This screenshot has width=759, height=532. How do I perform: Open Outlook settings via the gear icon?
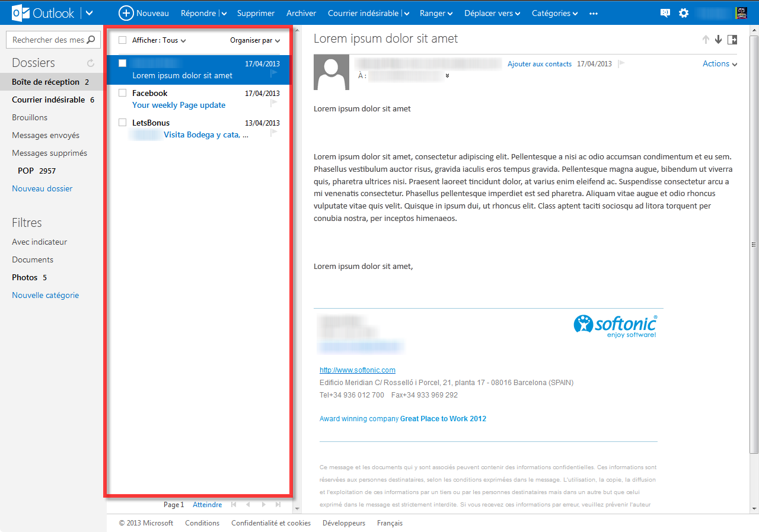pyautogui.click(x=684, y=12)
